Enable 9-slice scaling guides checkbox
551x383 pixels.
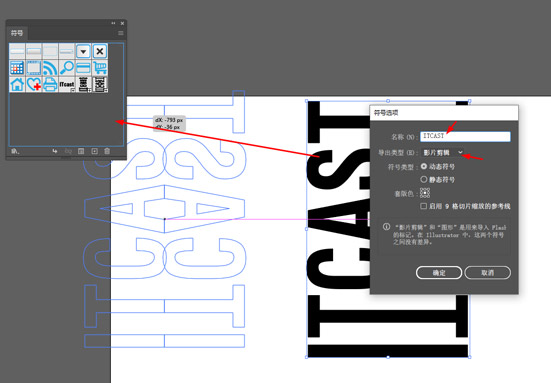424,206
